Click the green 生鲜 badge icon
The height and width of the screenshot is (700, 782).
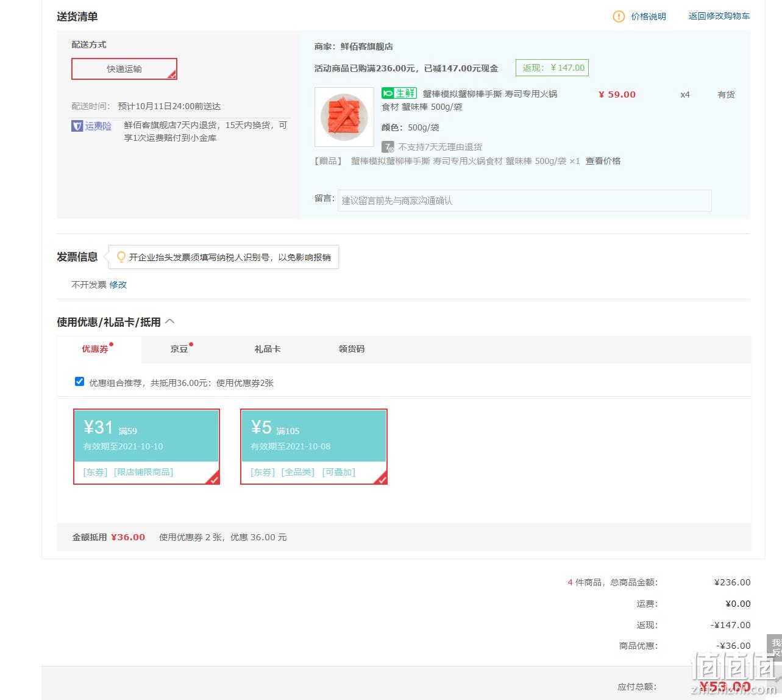pos(399,93)
